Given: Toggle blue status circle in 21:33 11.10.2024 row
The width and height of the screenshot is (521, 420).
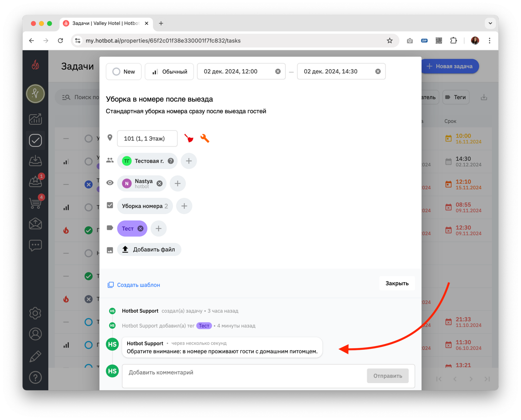Looking at the screenshot, I should (88, 322).
